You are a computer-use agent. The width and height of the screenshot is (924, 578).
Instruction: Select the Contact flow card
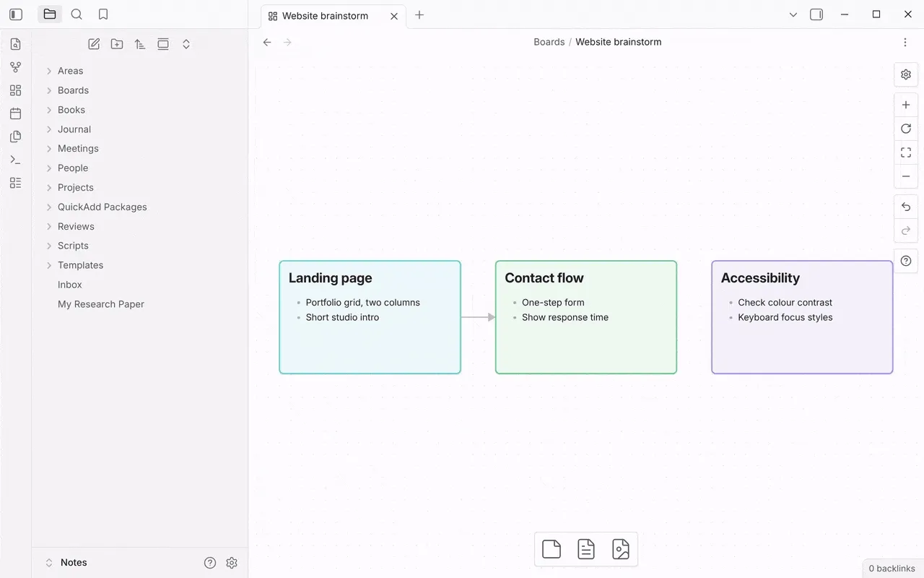(586, 317)
